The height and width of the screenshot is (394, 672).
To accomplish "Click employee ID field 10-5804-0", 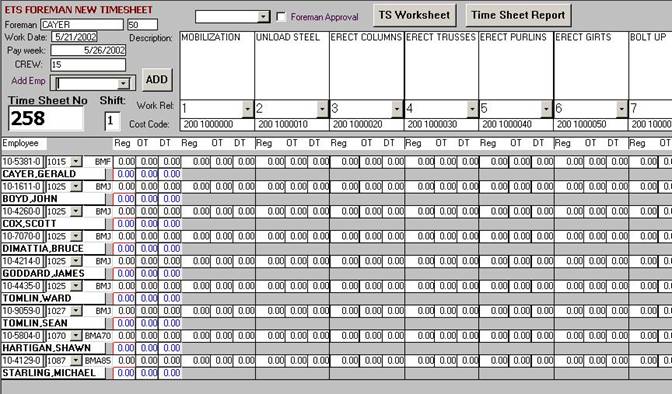I will [x=22, y=336].
